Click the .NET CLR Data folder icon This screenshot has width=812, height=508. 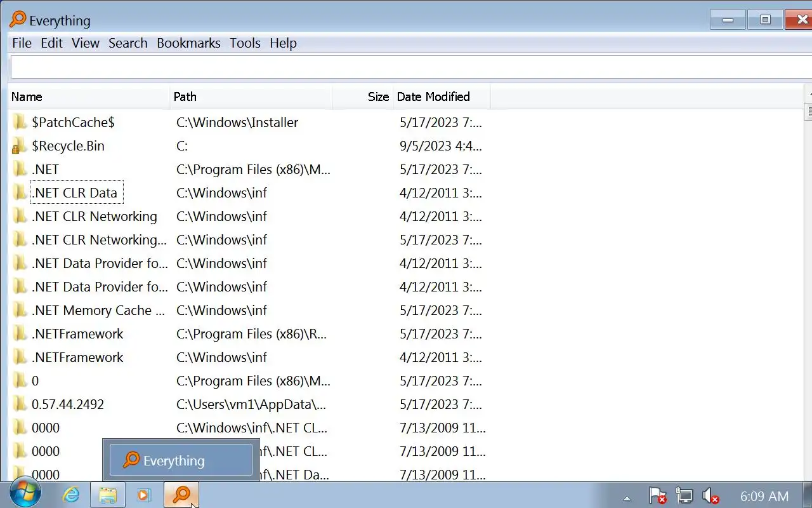pos(20,192)
